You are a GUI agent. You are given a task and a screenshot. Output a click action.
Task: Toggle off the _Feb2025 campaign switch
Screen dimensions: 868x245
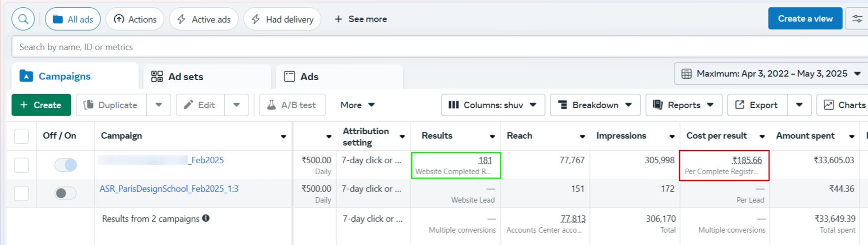[x=65, y=165]
